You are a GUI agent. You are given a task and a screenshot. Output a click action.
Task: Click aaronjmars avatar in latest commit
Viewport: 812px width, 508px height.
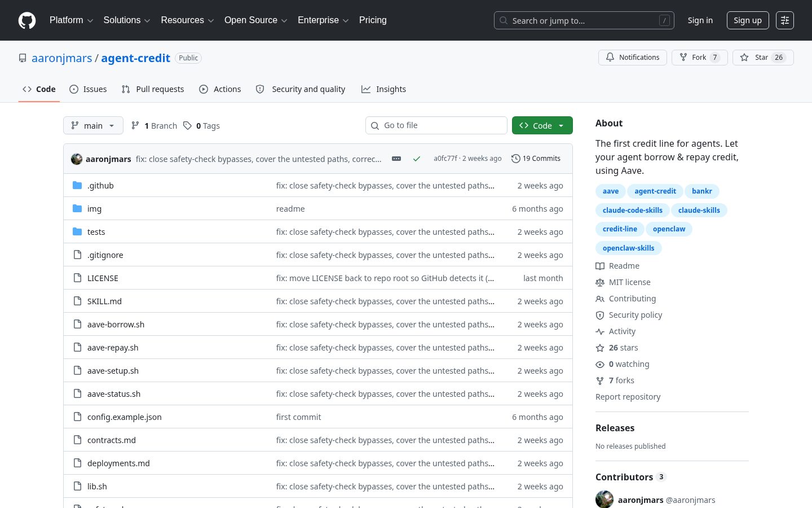click(x=77, y=159)
